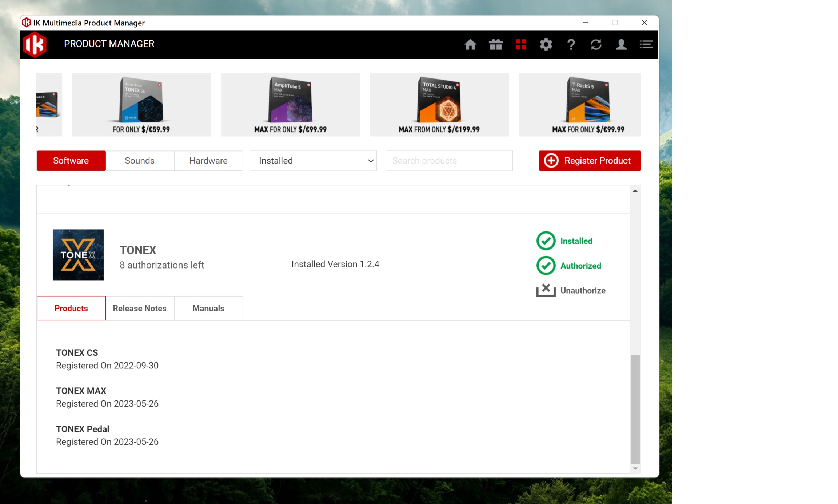838x504 pixels.
Task: Open help question mark icon
Action: [571, 45]
